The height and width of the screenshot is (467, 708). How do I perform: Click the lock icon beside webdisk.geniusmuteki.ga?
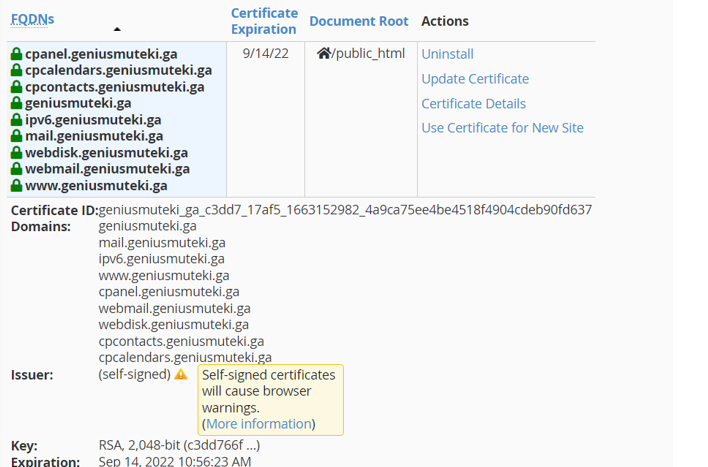(x=16, y=153)
